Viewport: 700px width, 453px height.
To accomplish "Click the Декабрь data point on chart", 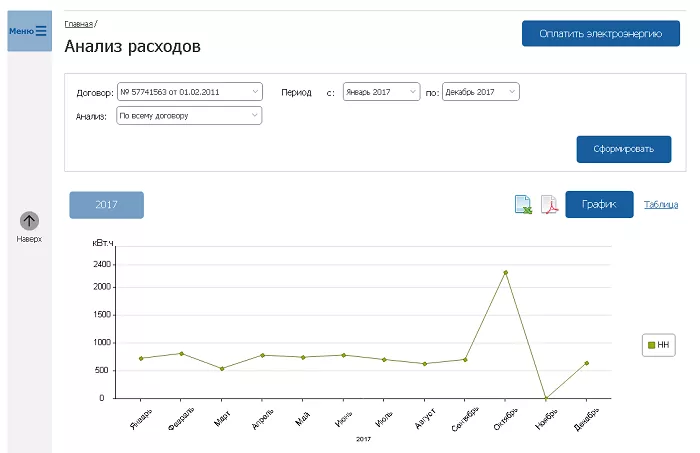I will (x=587, y=363).
